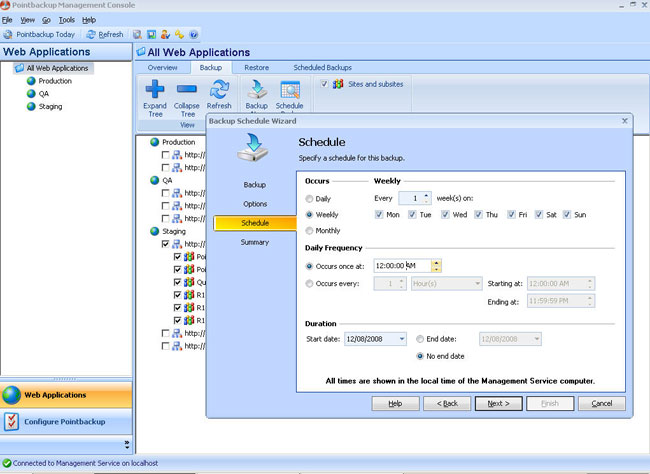Open the Tools menu

(66, 20)
